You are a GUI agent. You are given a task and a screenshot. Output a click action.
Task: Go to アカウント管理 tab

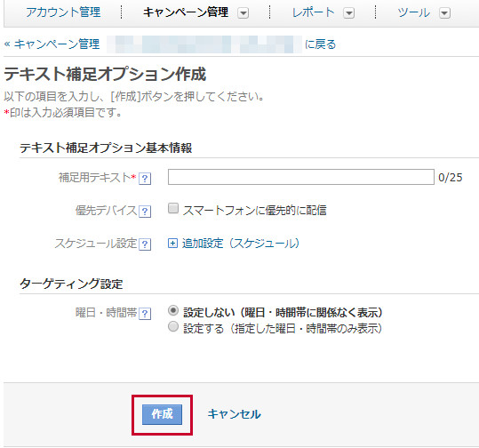tap(63, 12)
